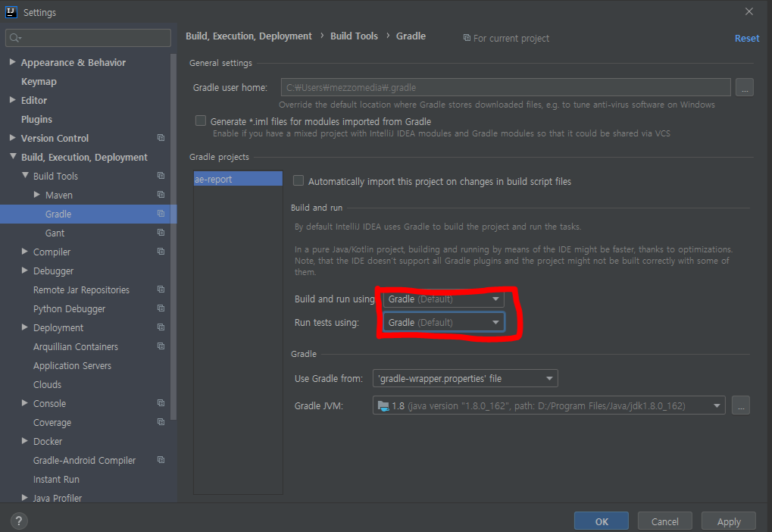The width and height of the screenshot is (772, 532).
Task: Confirm settings with OK button
Action: click(601, 521)
